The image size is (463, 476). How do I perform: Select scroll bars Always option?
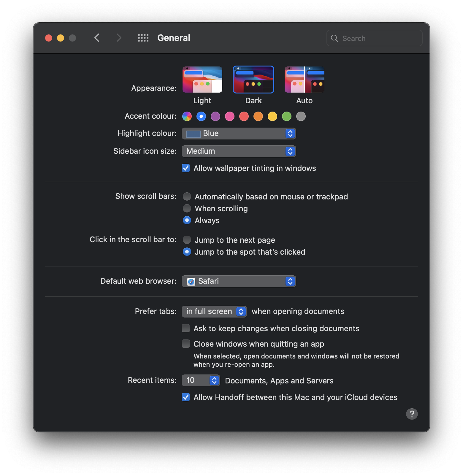click(187, 220)
